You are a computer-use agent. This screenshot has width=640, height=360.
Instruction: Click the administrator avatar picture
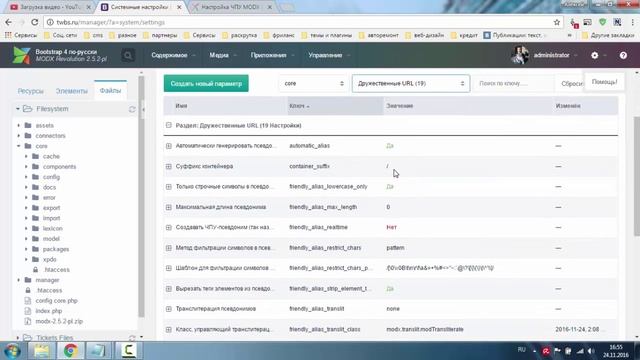point(520,55)
